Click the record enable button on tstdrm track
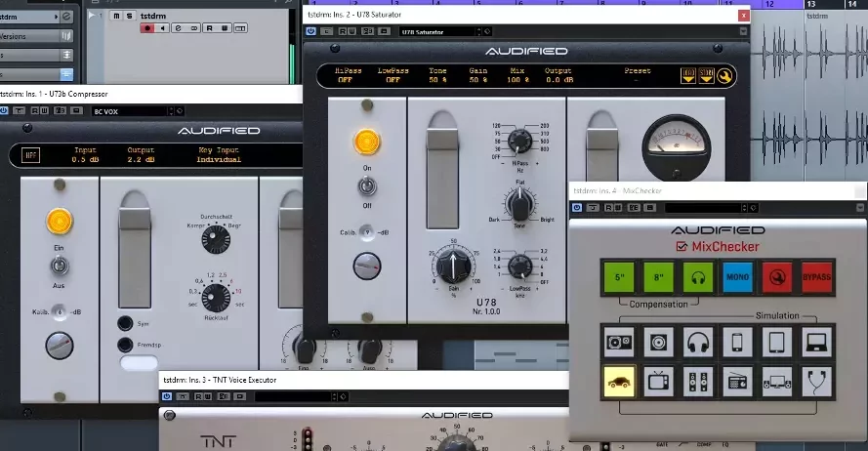Image resolution: width=868 pixels, height=451 pixels. 147,28
